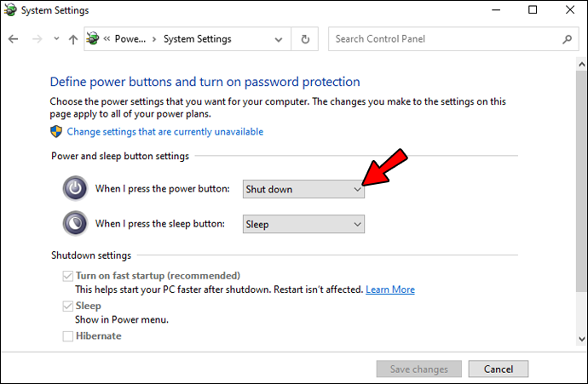Expand the address bar history dropdown
This screenshot has width=588, height=384.
point(280,39)
